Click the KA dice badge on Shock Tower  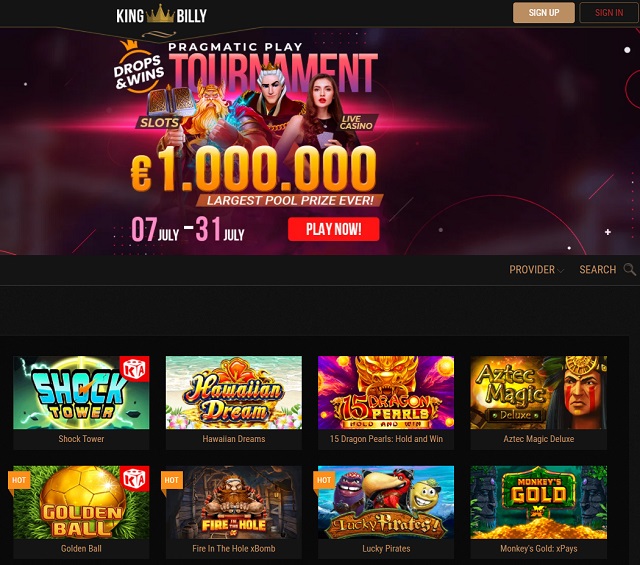coord(134,369)
